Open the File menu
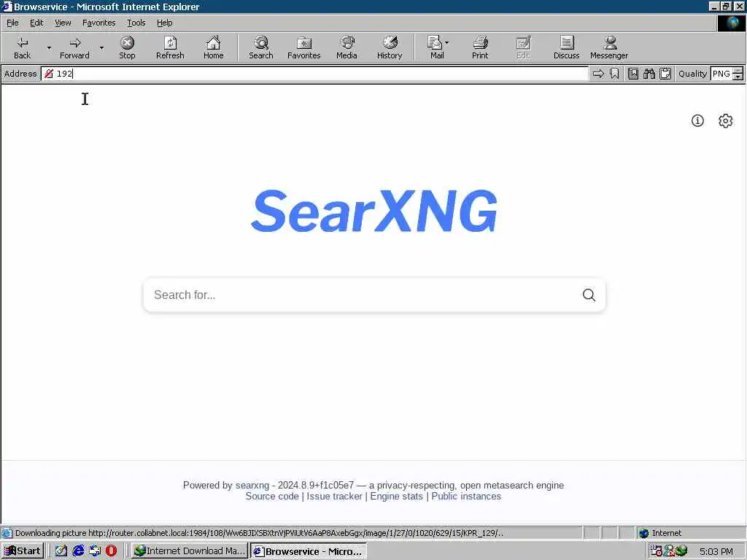 coord(12,23)
